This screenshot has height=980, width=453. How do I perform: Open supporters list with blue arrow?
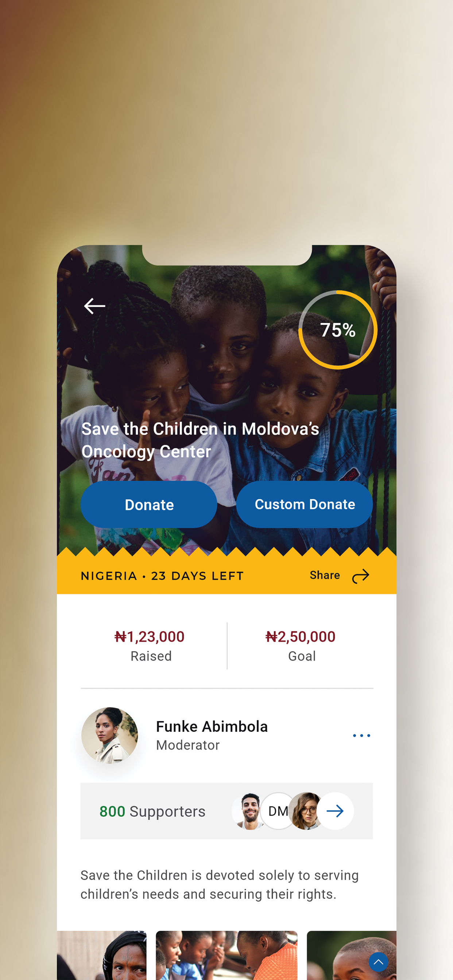point(335,811)
